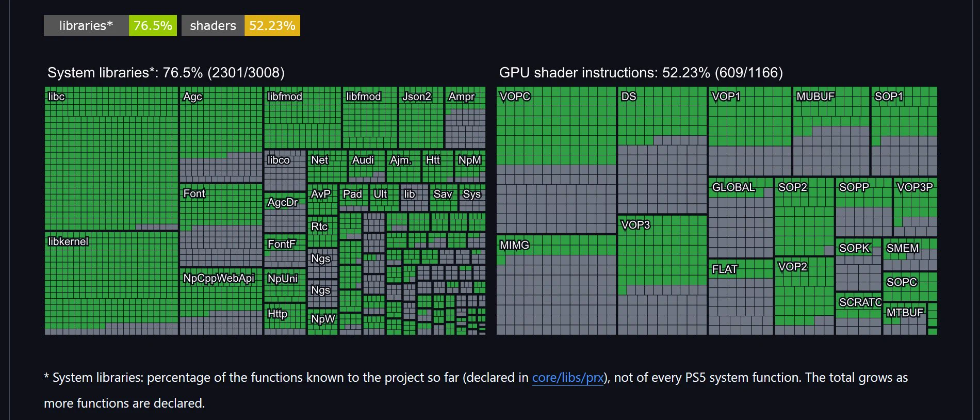Click the Font library block

tap(221, 225)
